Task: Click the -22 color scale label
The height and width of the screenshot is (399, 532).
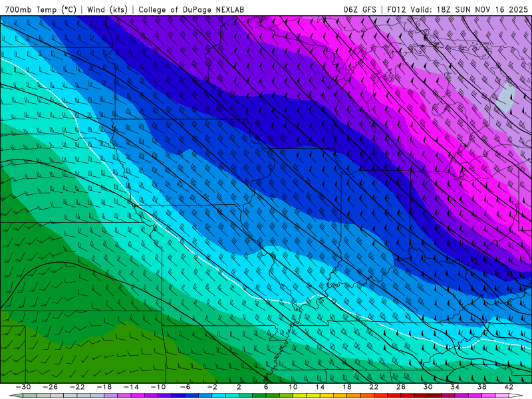Action: pos(77,387)
